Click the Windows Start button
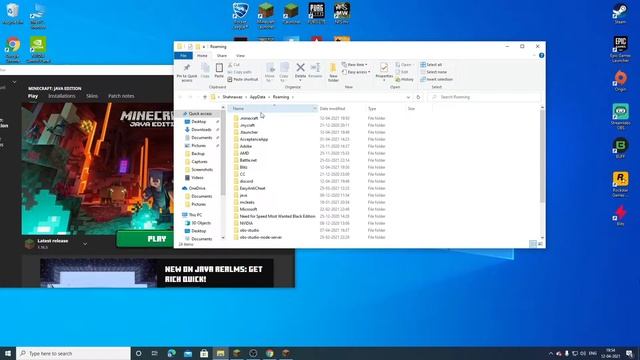640x360 pixels. (x=8, y=353)
